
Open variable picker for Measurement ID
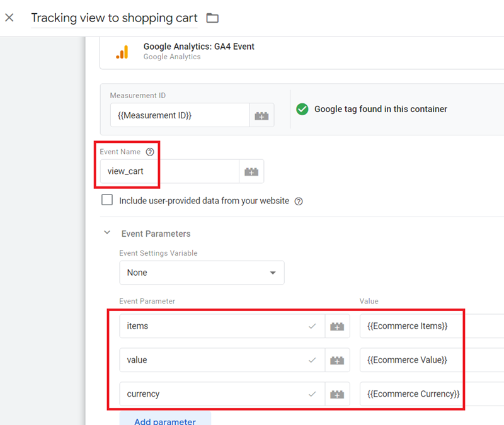262,115
